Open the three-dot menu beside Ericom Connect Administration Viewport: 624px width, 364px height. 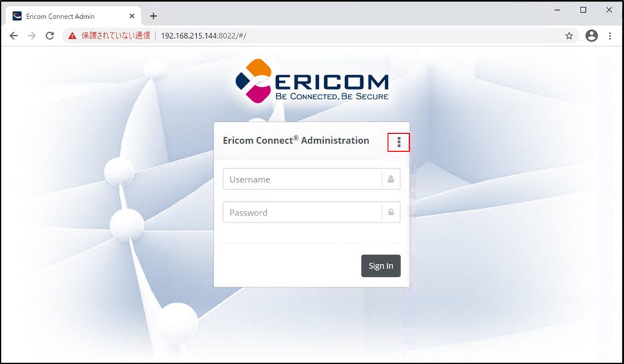(398, 142)
